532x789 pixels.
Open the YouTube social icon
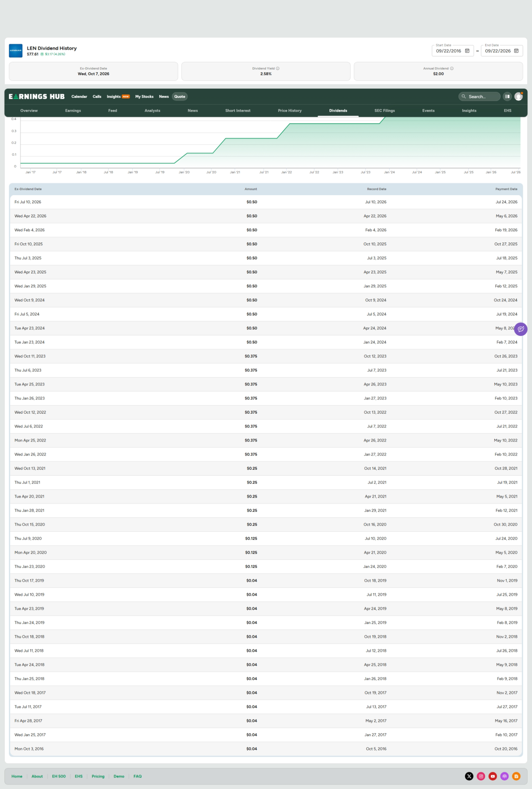493,776
